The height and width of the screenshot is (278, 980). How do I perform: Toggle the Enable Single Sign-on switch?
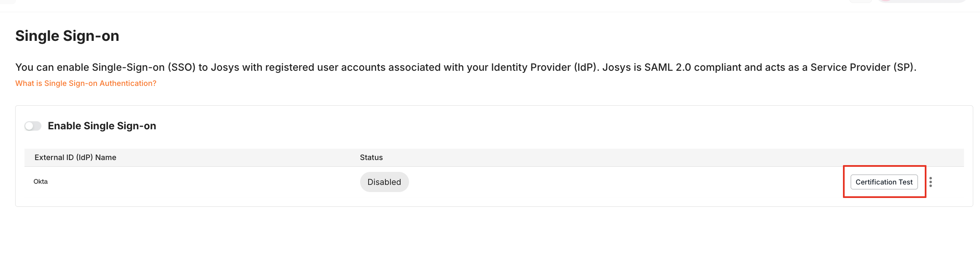point(32,126)
